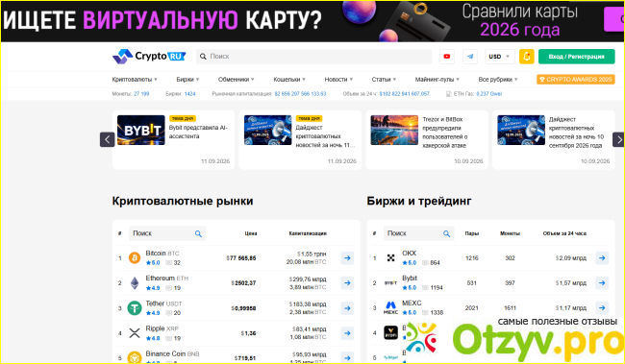The height and width of the screenshot is (364, 625).
Task: Open the YouTube channel icon
Action: click(x=447, y=57)
